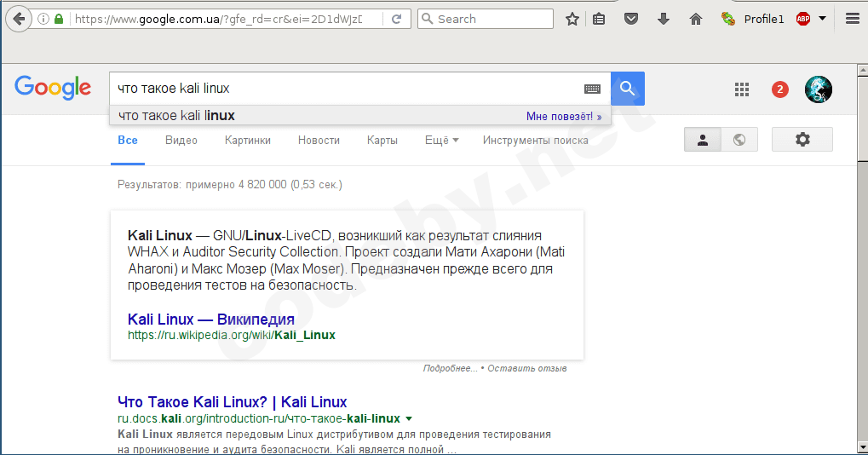This screenshot has height=455, width=868.
Task: Click the browser back arrow button
Action: (18, 19)
